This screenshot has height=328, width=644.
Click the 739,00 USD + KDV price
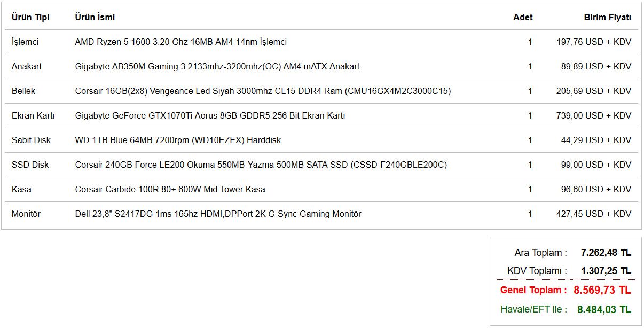594,115
